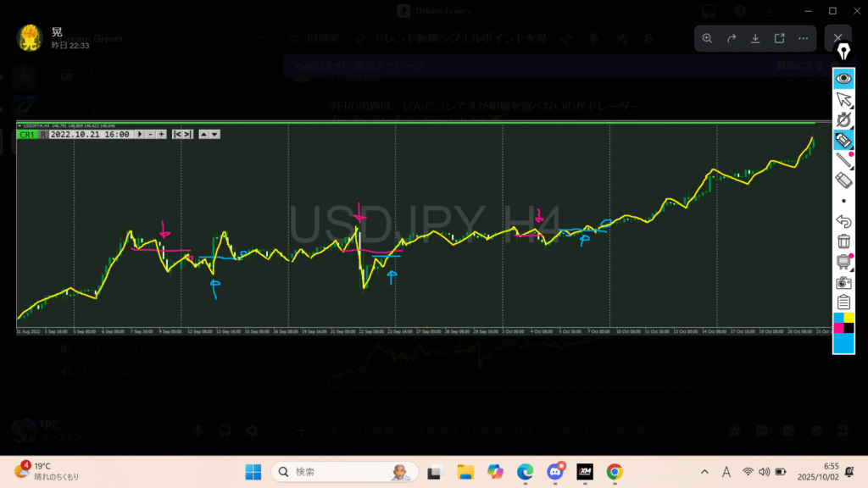
Task: Toggle the green CR1 button on chart
Action: click(x=27, y=134)
